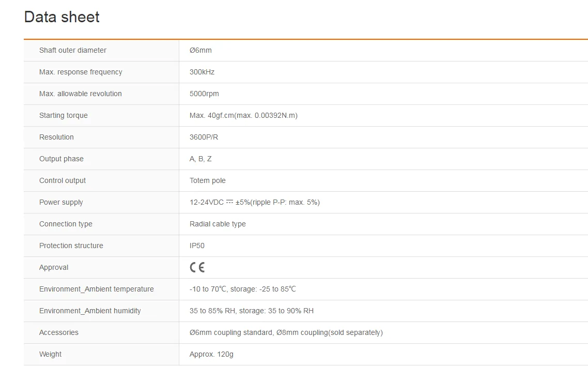588x367 pixels.
Task: Select the Starting torque label
Action: [64, 116]
